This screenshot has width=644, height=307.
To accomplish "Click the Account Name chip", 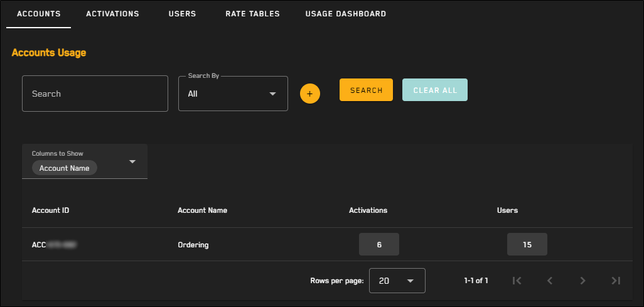I will tap(65, 168).
